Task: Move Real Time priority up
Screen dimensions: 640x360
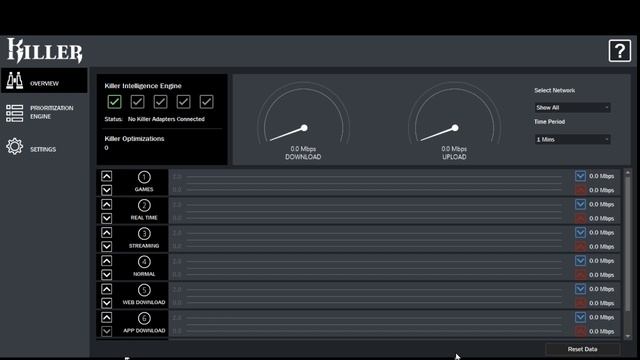Action: (x=107, y=204)
